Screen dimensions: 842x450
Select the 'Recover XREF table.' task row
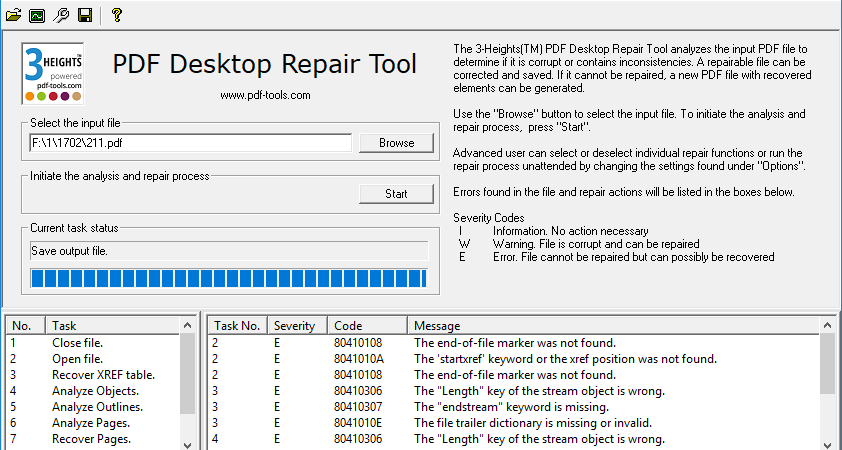[x=93, y=375]
